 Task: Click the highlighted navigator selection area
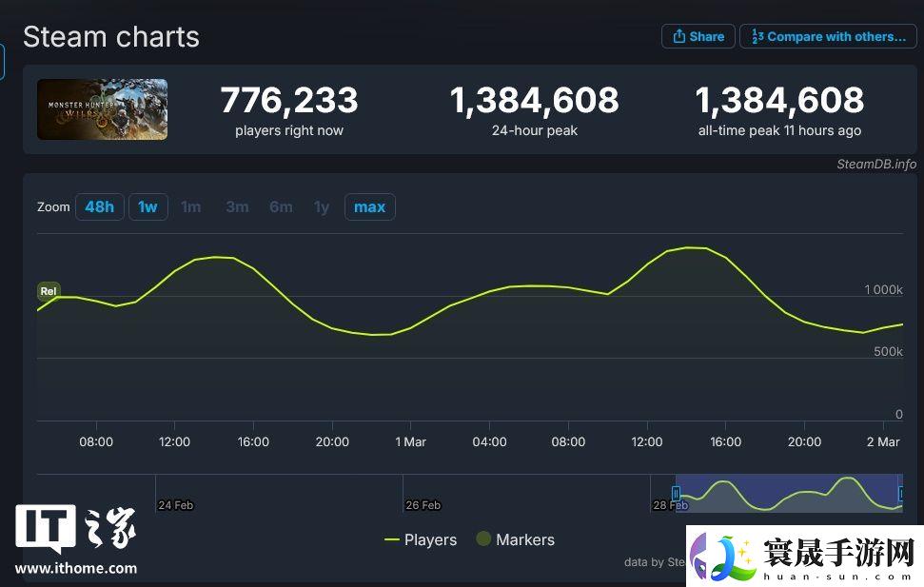(x=788, y=493)
